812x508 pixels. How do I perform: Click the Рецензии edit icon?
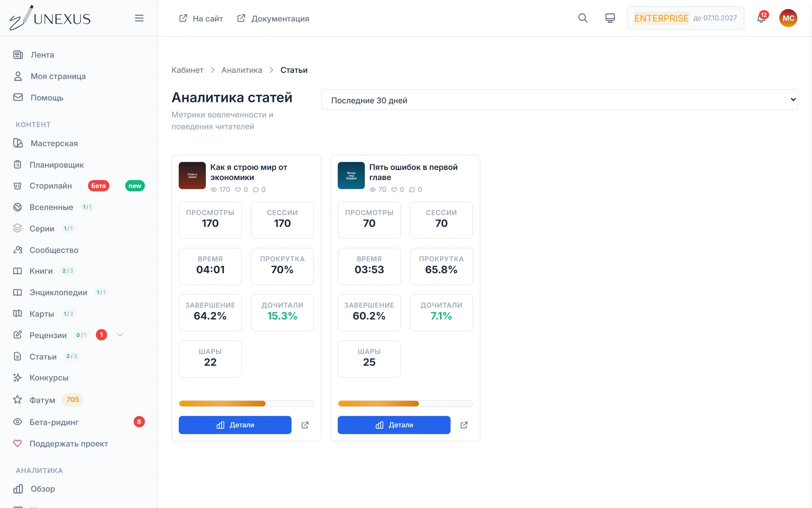[x=17, y=335]
